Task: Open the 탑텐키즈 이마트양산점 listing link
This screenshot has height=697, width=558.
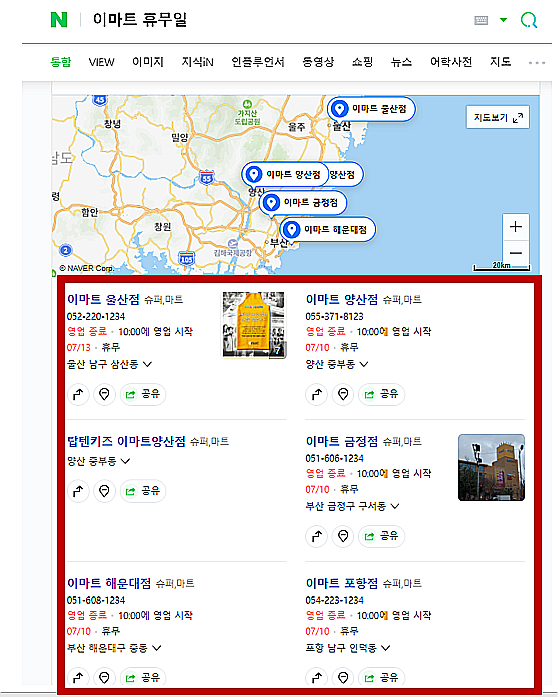Action: [x=126, y=441]
